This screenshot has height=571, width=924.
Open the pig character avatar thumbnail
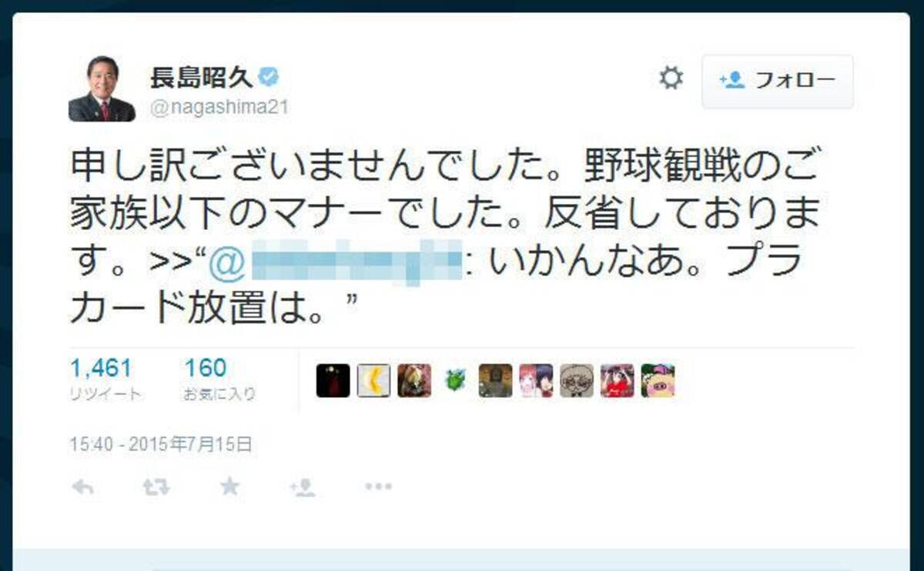point(658,380)
